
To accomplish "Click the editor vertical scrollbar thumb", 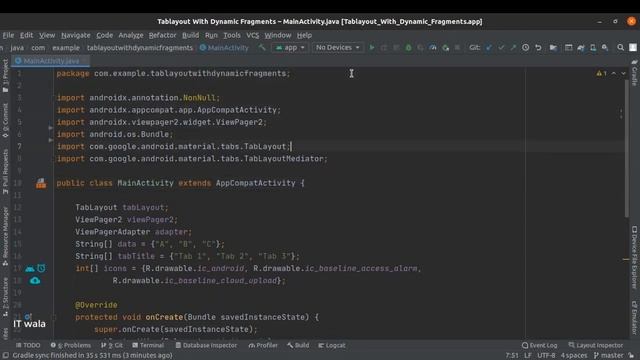I will pyautogui.click(x=626, y=149).
